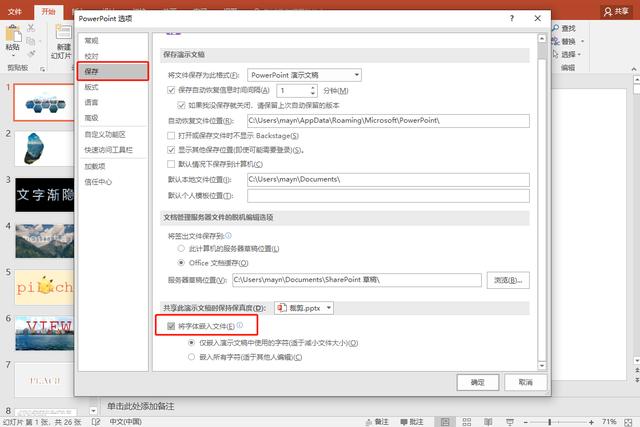This screenshot has height=427, width=640.
Task: Click Fit slide to window icon
Action: click(x=628, y=422)
